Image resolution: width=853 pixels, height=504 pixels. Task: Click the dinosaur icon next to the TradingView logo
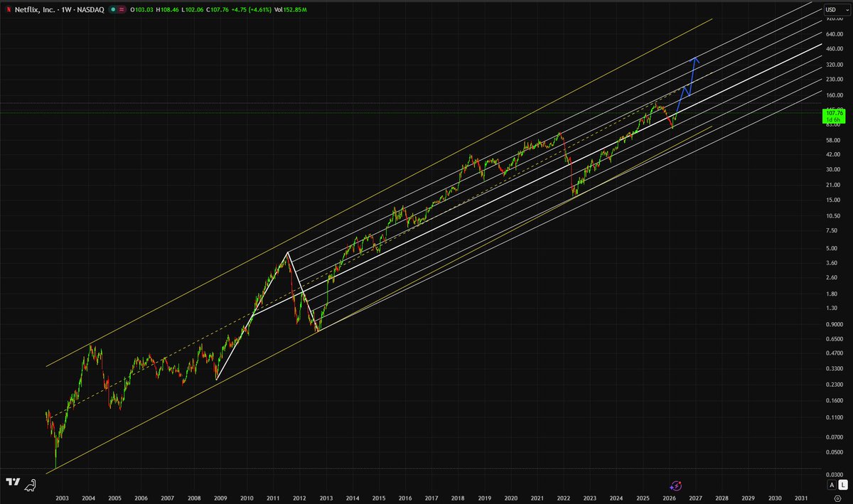coord(31,486)
